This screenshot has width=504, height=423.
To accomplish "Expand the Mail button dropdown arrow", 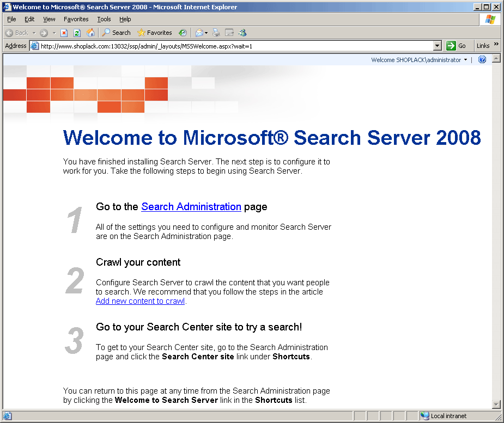I will click(207, 33).
